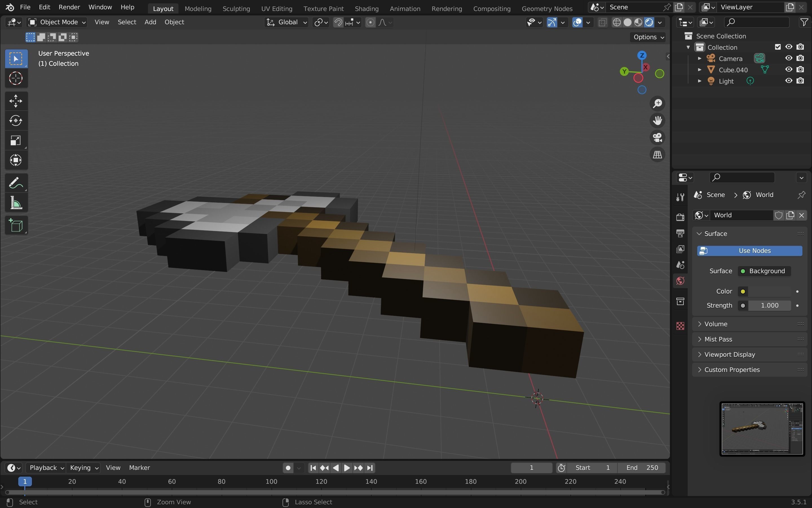The width and height of the screenshot is (812, 508).
Task: Hide Cube.040 in viewport via eye icon
Action: click(789, 69)
